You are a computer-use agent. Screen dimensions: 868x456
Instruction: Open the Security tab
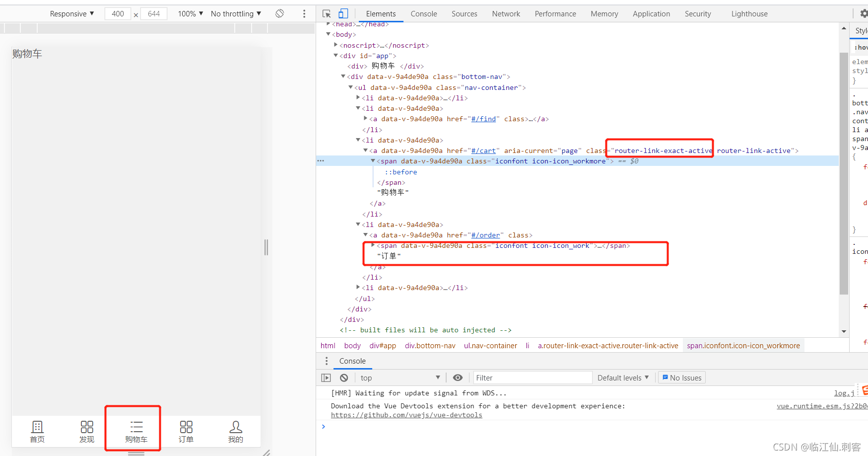[698, 14]
